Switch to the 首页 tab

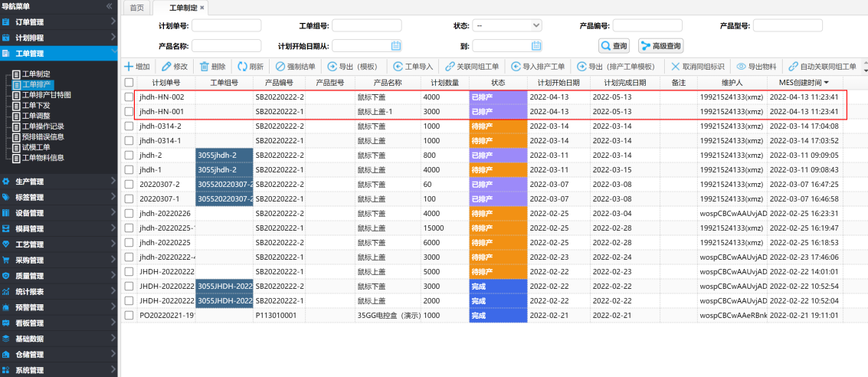point(136,8)
